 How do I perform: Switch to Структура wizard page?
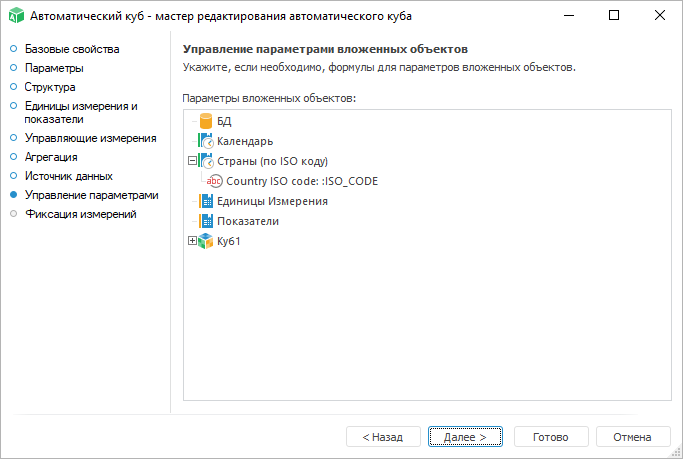pyautogui.click(x=50, y=87)
